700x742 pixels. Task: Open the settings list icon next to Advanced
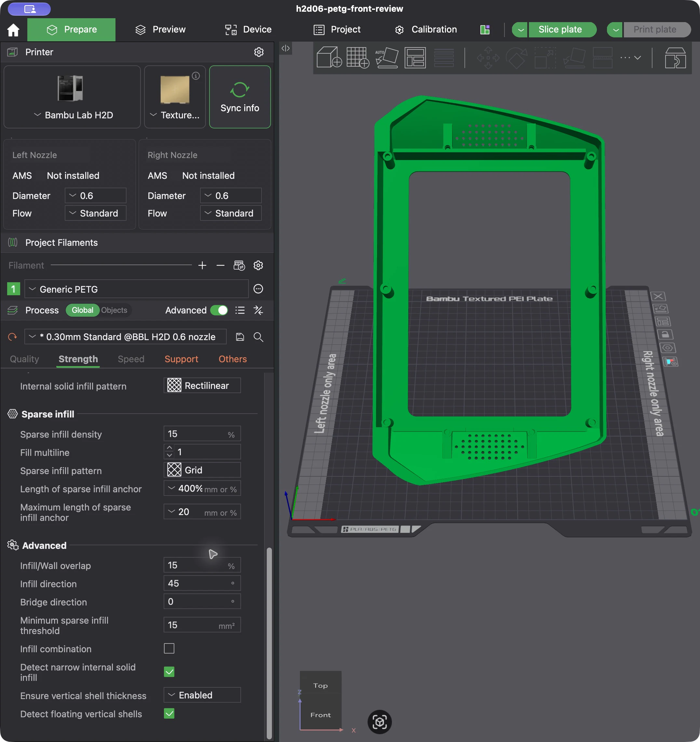coord(240,310)
